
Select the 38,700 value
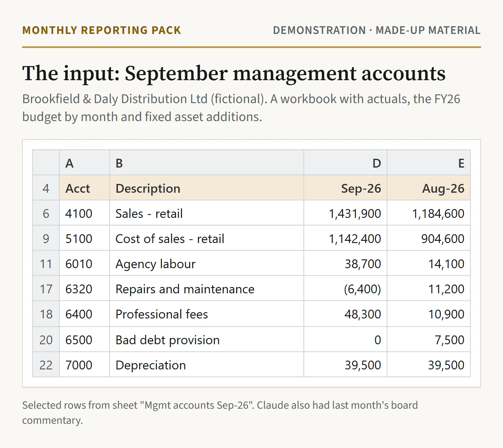click(345, 263)
